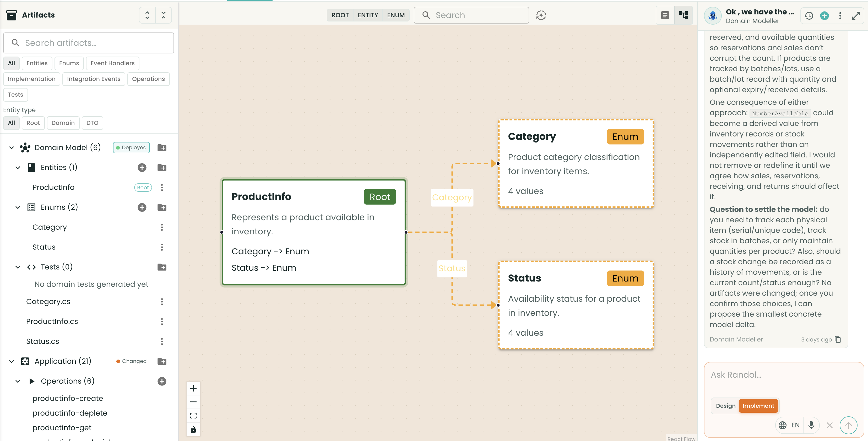This screenshot has height=441, width=868.
Task: Filter artifacts by Operations
Action: (x=148, y=79)
